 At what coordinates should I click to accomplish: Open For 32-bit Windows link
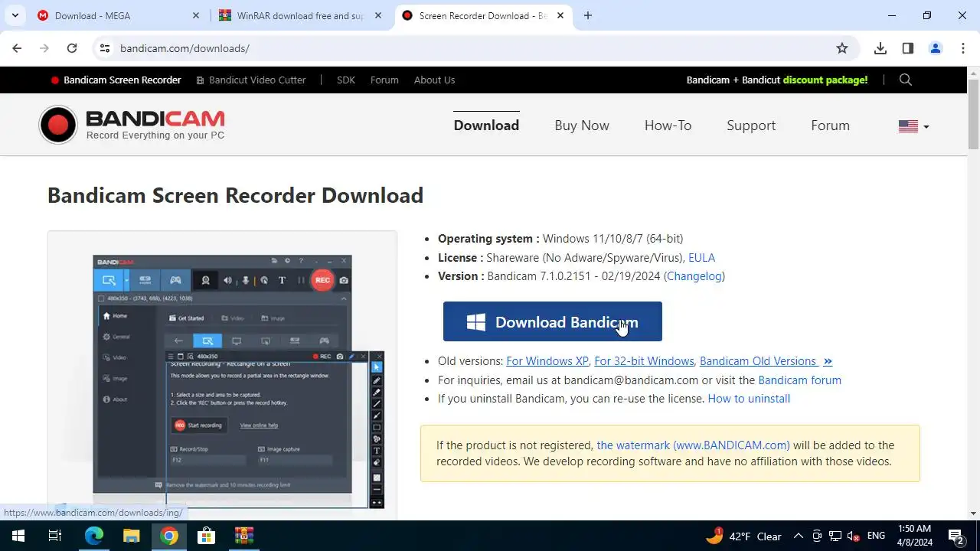click(x=644, y=361)
